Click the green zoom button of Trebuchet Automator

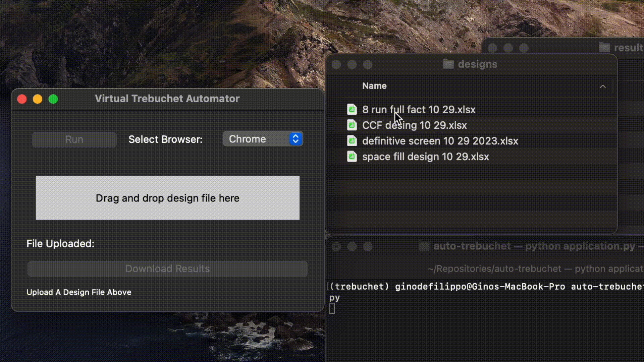(x=53, y=99)
